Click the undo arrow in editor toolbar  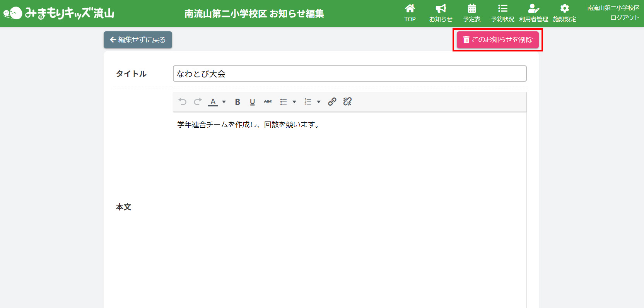(183, 102)
